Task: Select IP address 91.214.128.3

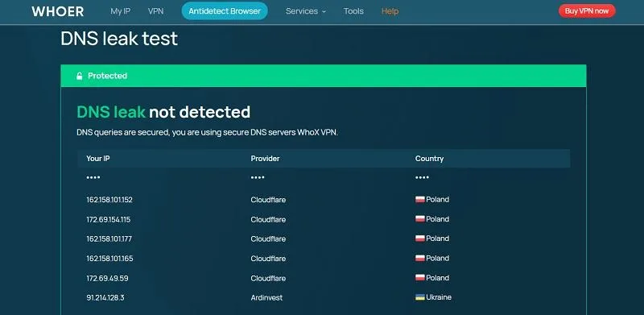Action: click(x=105, y=298)
